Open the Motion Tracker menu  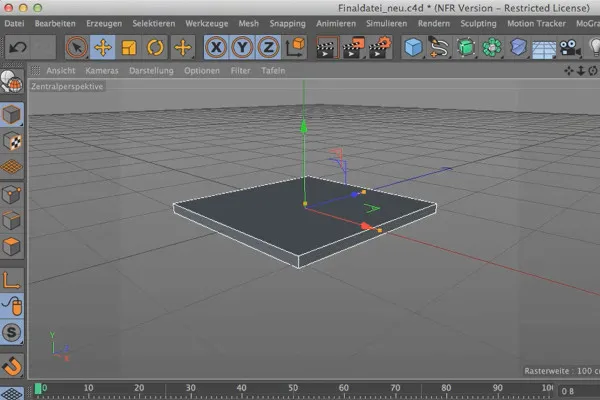click(x=536, y=23)
